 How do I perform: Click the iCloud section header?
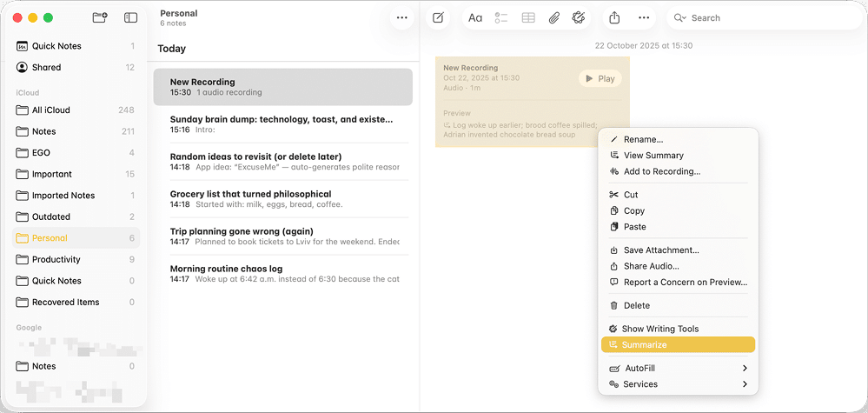(x=28, y=92)
